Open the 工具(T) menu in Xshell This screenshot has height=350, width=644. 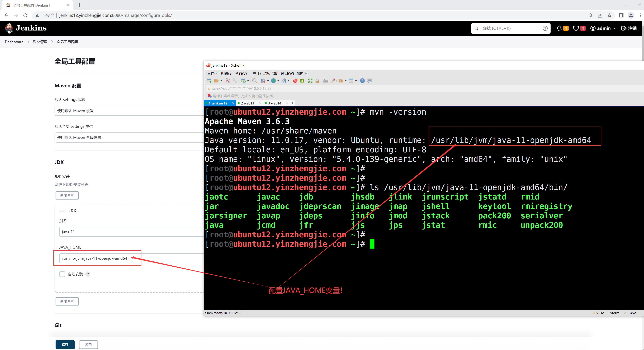click(255, 73)
